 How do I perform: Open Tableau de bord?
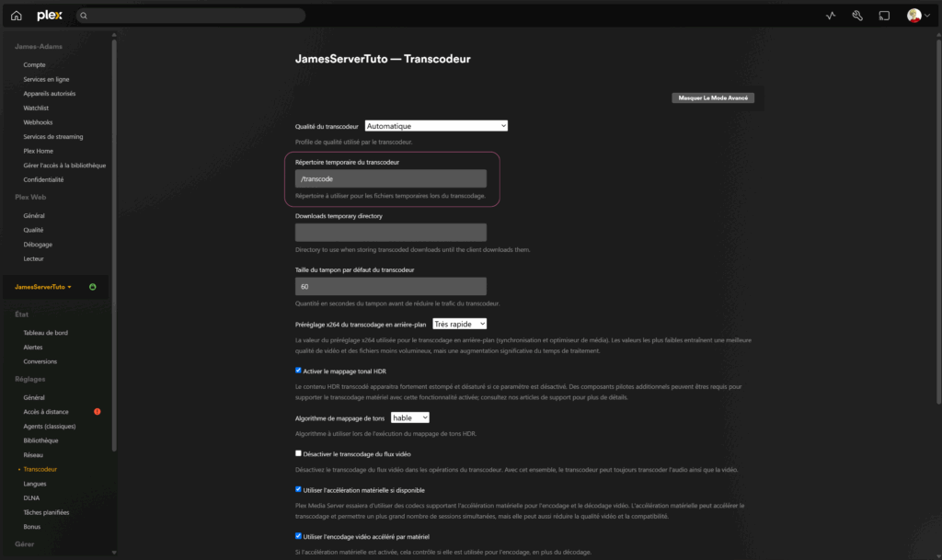(x=46, y=333)
